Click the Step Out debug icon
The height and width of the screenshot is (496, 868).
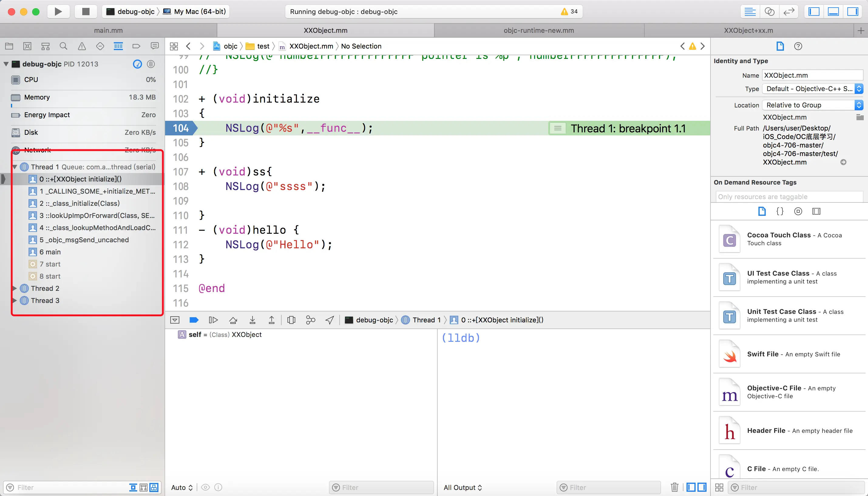click(x=271, y=320)
